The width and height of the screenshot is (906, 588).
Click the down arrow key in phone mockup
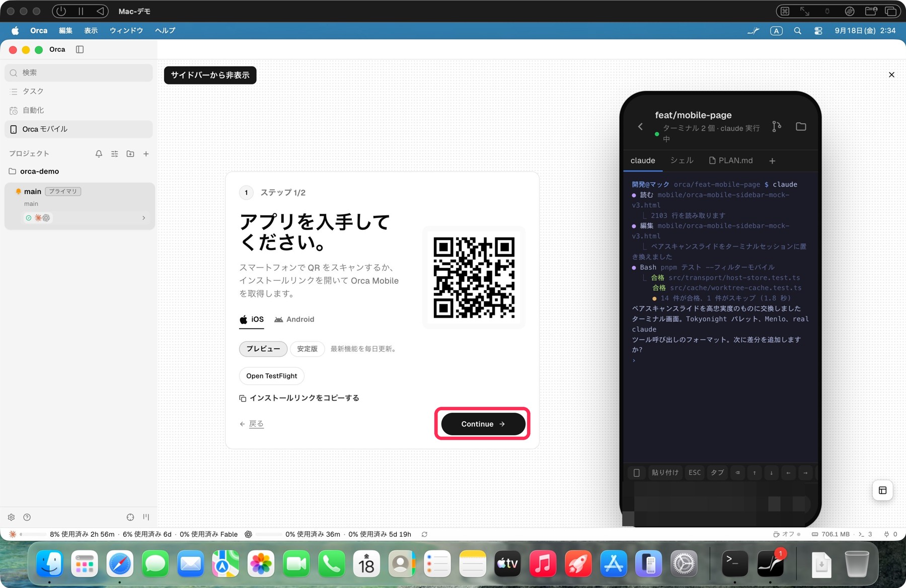click(x=771, y=473)
